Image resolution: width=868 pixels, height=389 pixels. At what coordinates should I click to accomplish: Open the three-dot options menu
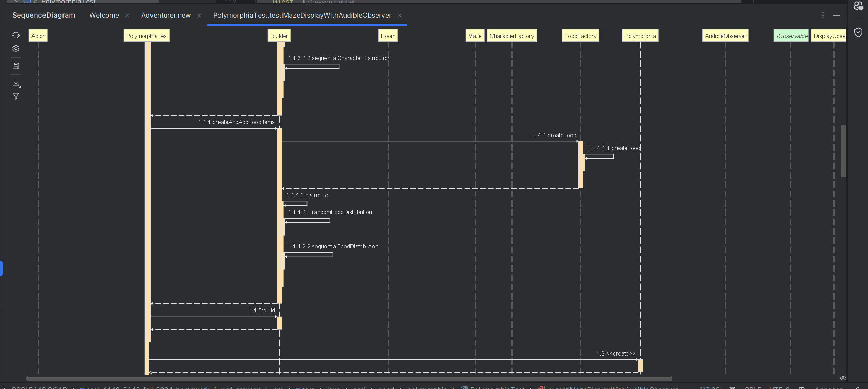(x=823, y=15)
